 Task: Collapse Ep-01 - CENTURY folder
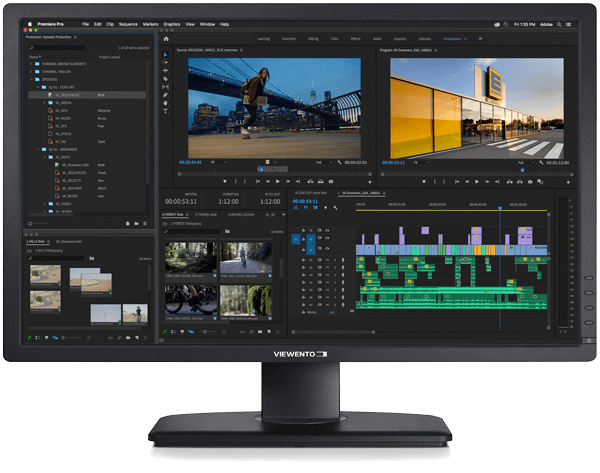point(38,87)
